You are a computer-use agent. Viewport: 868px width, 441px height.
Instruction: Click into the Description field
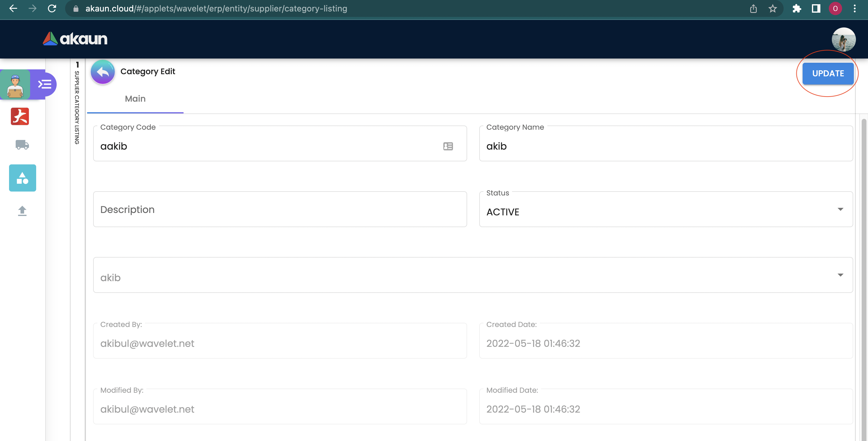(x=280, y=209)
